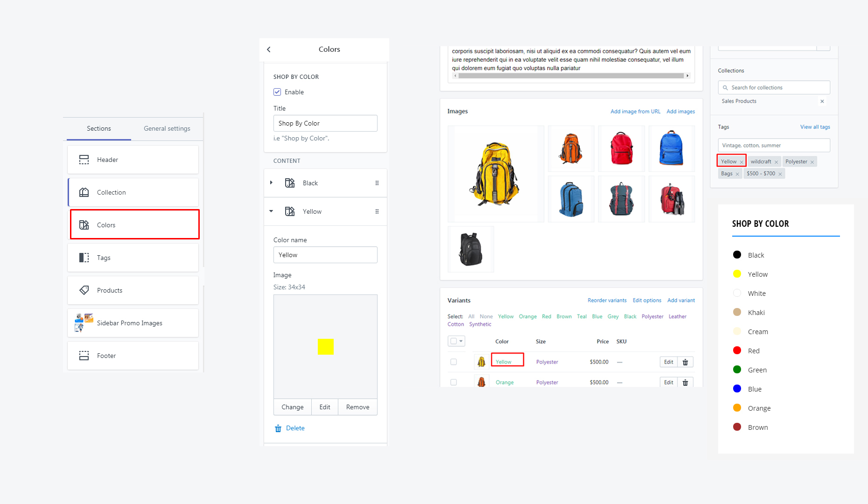Viewport: 868px width, 504px height.
Task: Open the bulk-select dropdown in Variants
Action: tap(462, 341)
